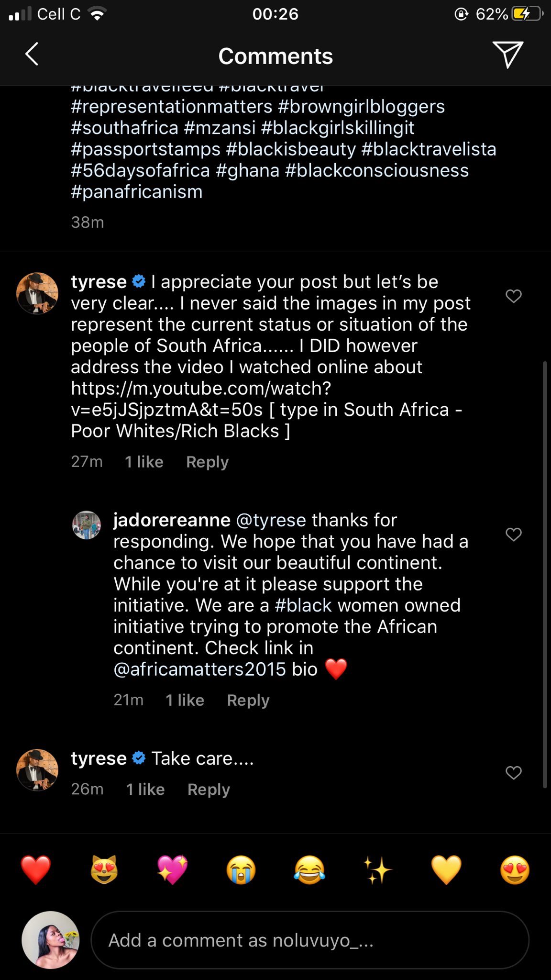The width and height of the screenshot is (551, 980).
Task: Insert heart-eyes smiley emoji
Action: 515,869
